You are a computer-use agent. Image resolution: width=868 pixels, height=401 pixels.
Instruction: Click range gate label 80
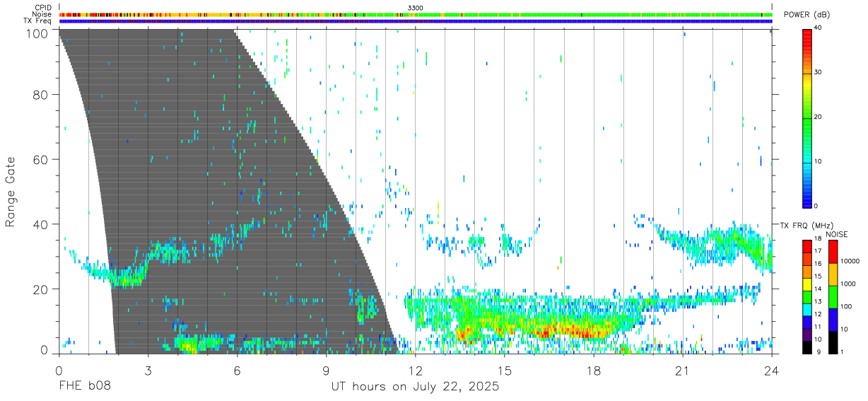click(x=41, y=95)
